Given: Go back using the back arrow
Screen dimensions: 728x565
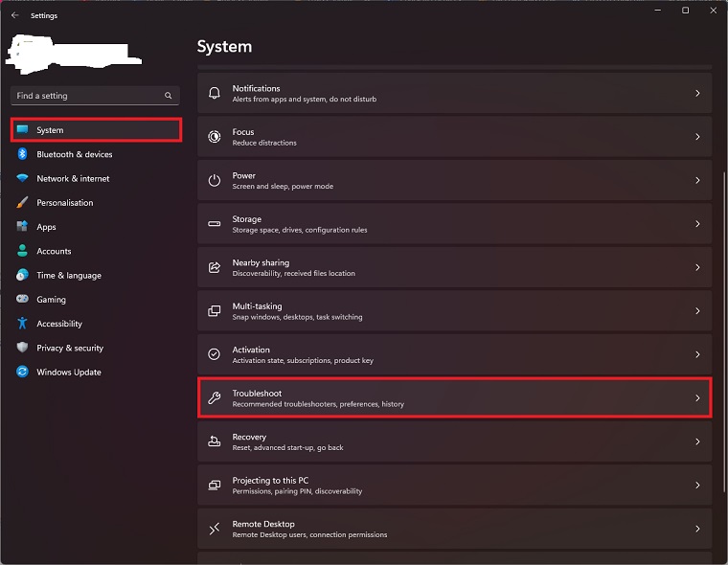Looking at the screenshot, I should pyautogui.click(x=14, y=15).
